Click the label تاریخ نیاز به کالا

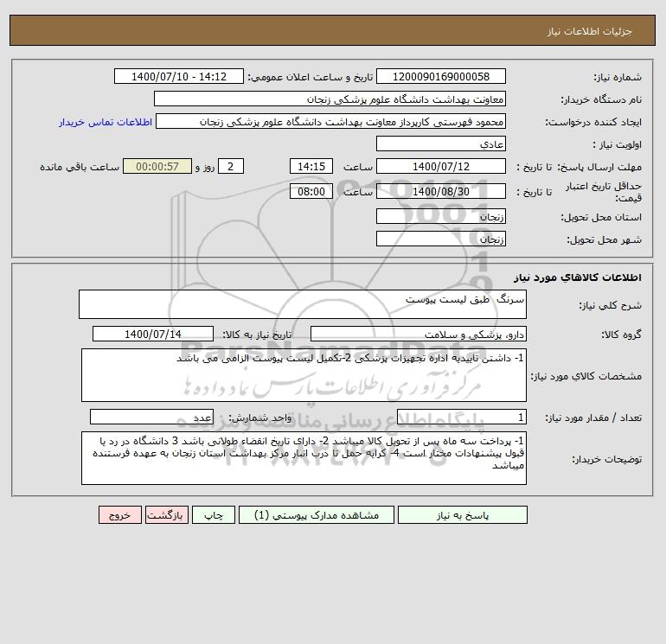(258, 335)
